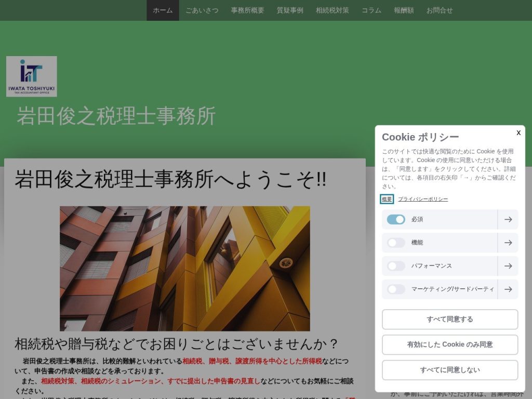Enable the 機能 cookie switch
Viewport: 532px width, 399px height.
[x=396, y=243]
